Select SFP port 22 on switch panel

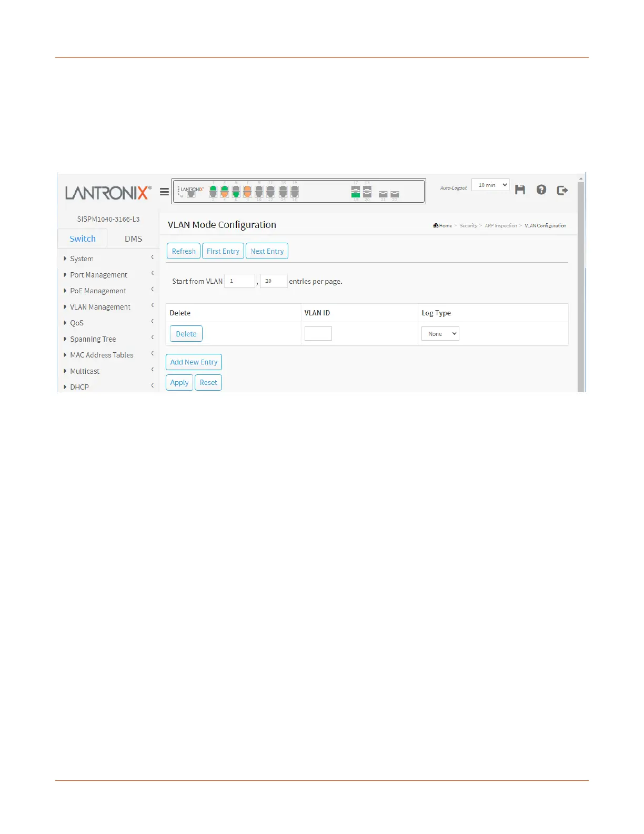[x=395, y=194]
